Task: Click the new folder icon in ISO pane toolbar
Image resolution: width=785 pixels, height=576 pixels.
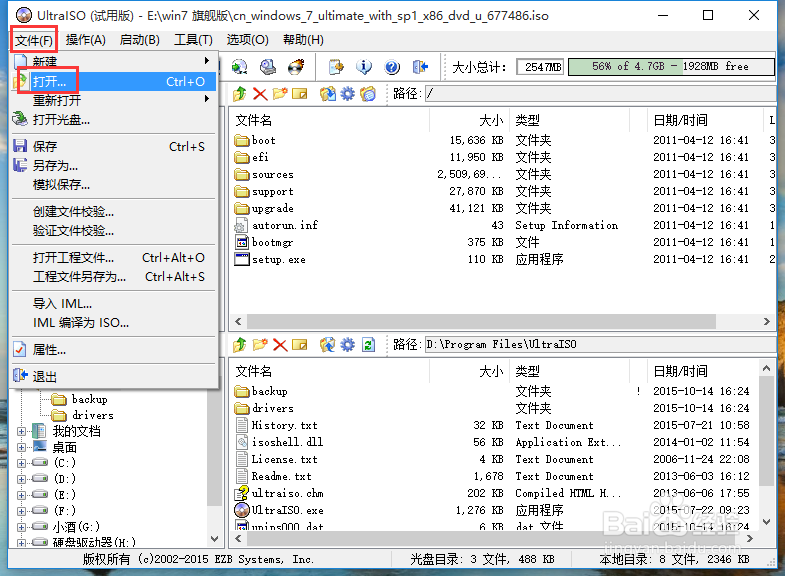Action: [280, 94]
